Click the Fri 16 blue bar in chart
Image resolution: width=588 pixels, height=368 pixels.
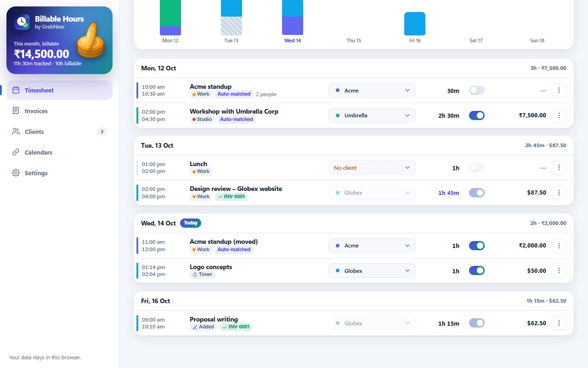point(415,23)
